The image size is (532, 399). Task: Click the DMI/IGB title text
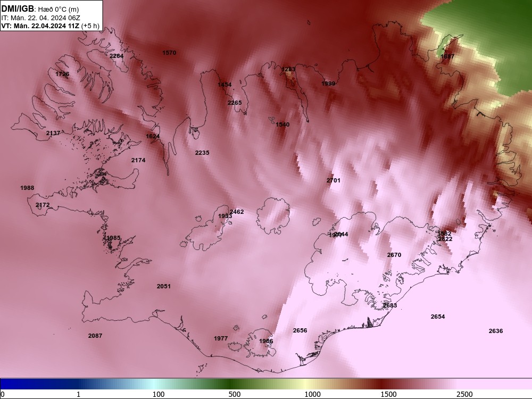tap(18, 9)
